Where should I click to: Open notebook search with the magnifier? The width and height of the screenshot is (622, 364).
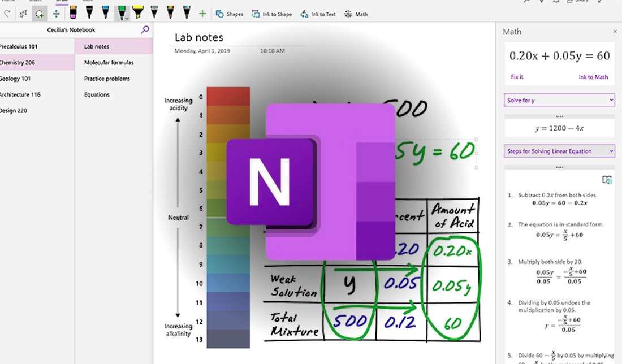(x=145, y=29)
